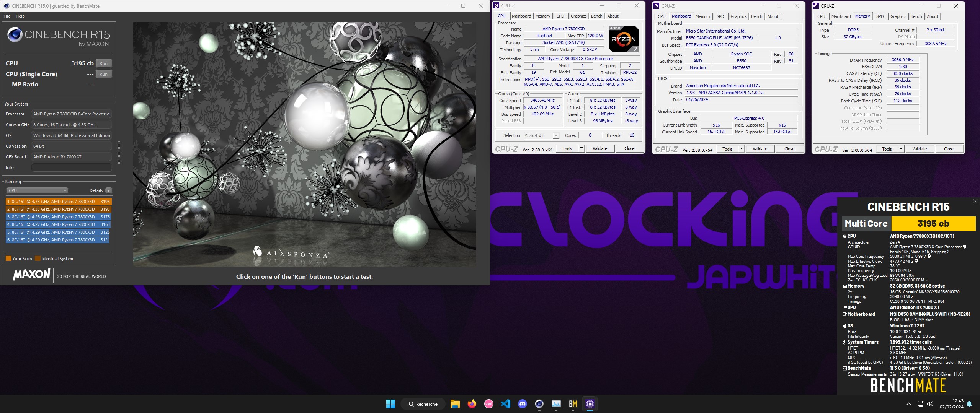Screen dimensions: 980x413
Task: Run the CPU multi-core test
Action: 103,63
